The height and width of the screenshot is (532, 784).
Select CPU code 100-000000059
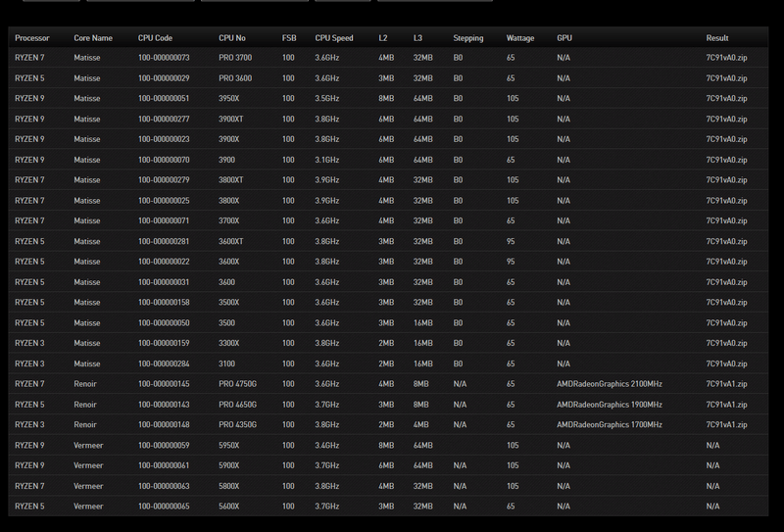coord(164,445)
